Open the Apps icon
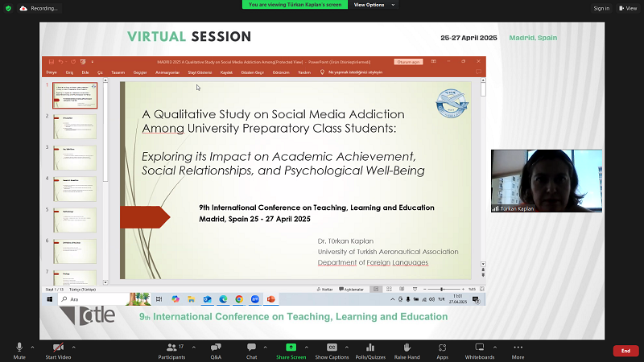The image size is (644, 362). [x=442, y=347]
